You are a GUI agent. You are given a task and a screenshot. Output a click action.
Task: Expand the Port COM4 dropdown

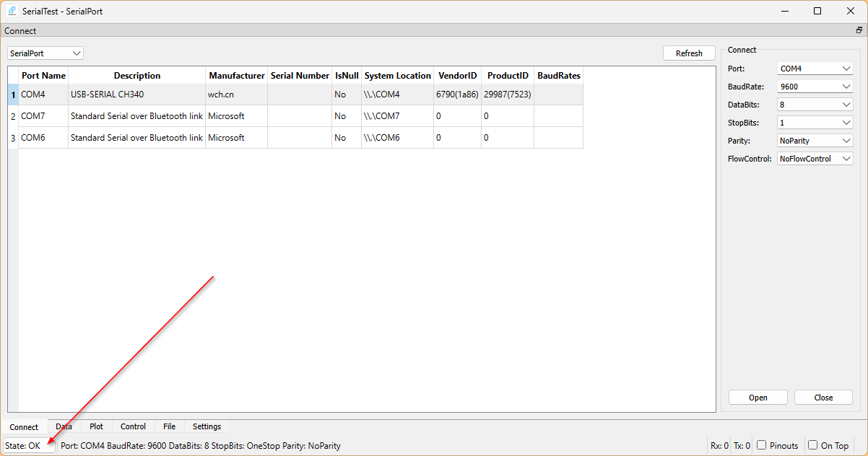[815, 69]
